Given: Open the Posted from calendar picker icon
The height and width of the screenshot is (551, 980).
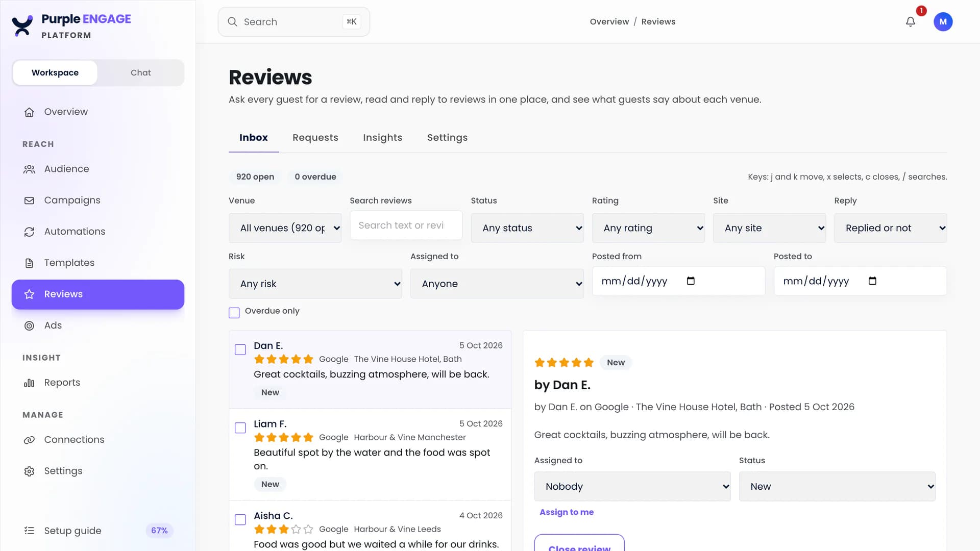Looking at the screenshot, I should coord(691,281).
